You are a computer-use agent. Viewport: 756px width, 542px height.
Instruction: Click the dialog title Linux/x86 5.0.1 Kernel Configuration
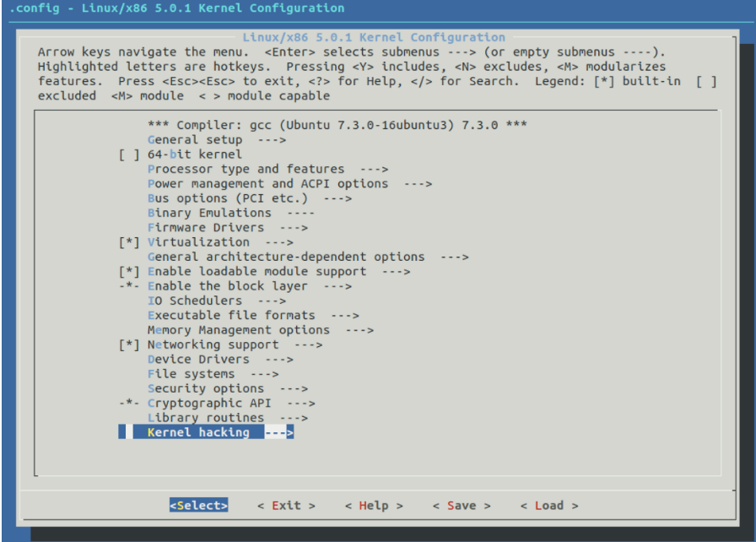pos(374,38)
